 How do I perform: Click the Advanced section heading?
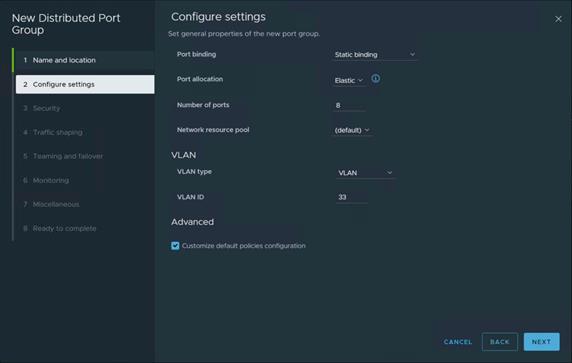(x=193, y=222)
